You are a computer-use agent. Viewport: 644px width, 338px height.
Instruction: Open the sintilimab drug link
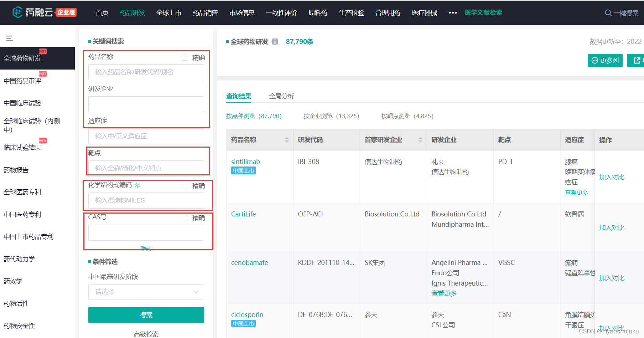pyautogui.click(x=245, y=162)
